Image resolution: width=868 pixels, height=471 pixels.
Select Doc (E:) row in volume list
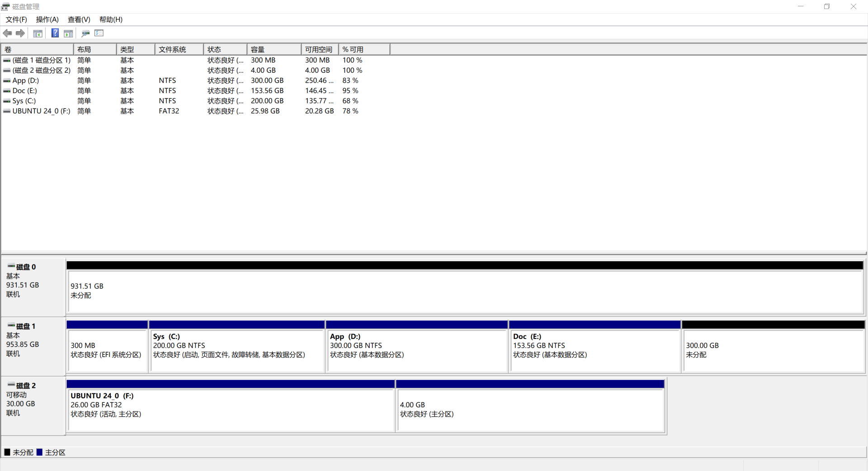(x=25, y=91)
